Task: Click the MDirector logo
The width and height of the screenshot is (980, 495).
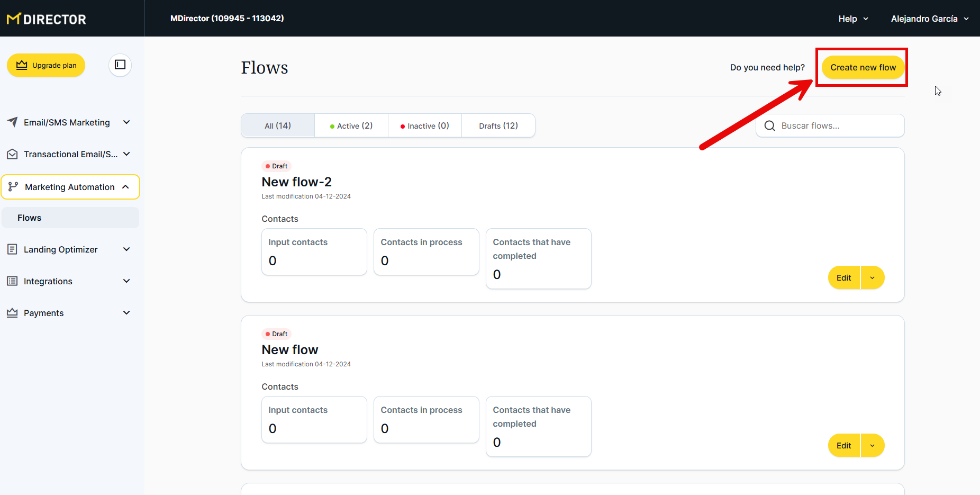Action: tap(47, 19)
